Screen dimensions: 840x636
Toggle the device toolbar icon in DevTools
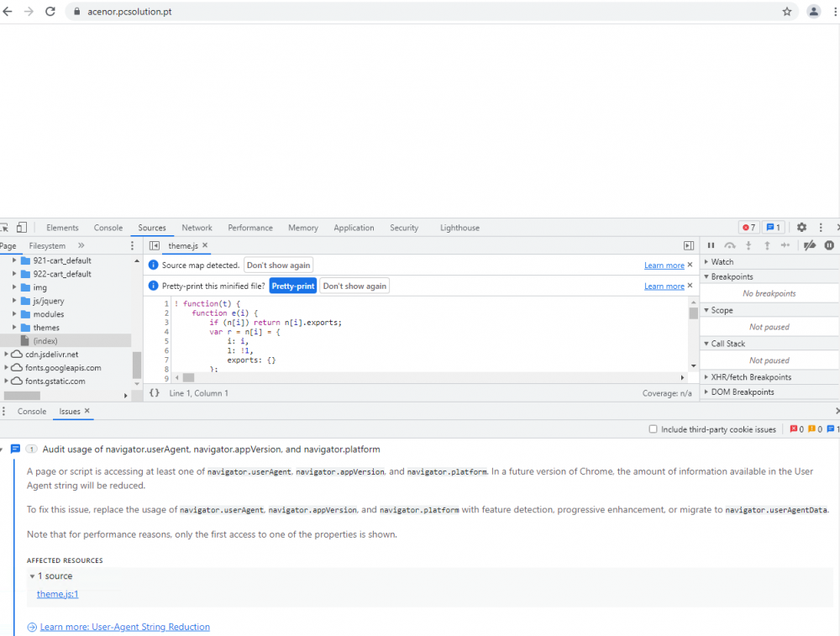click(21, 228)
